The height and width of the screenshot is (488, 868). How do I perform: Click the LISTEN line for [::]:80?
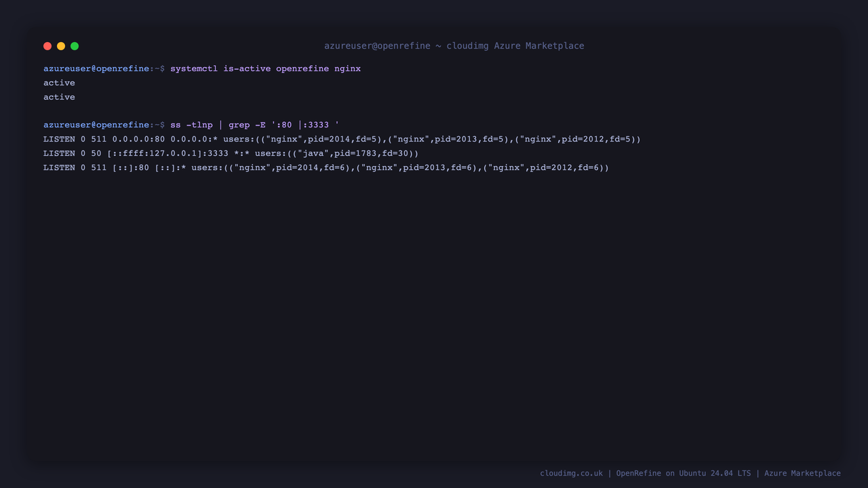coord(326,167)
